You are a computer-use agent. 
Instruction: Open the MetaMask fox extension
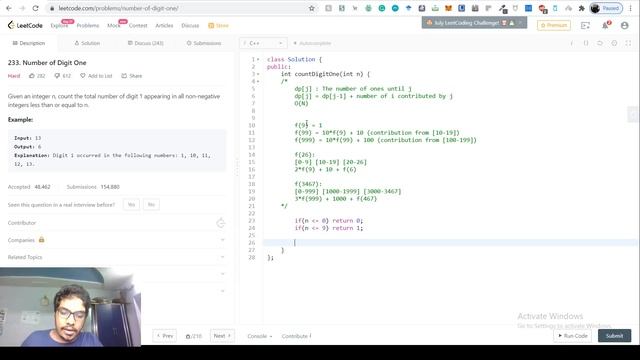point(448,8)
